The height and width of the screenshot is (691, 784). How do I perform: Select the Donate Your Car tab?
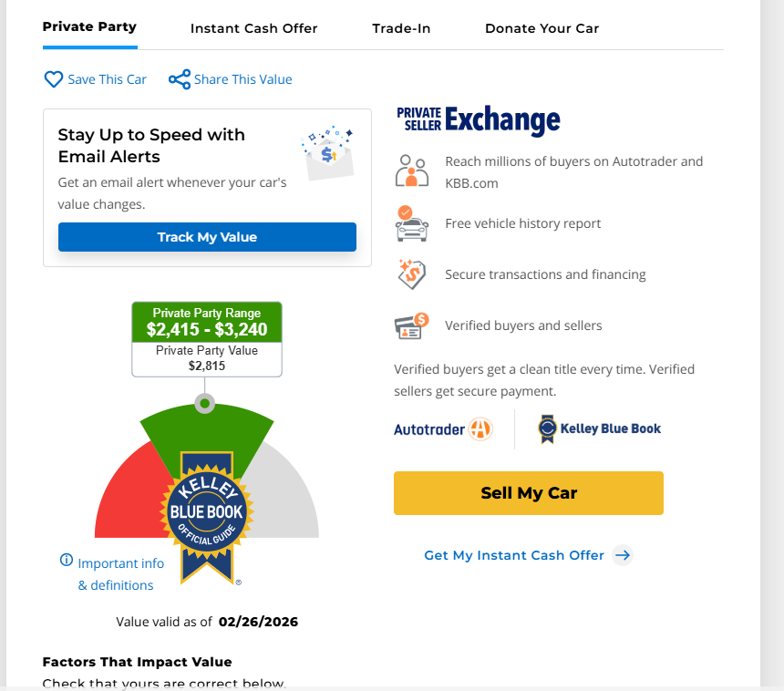click(542, 28)
